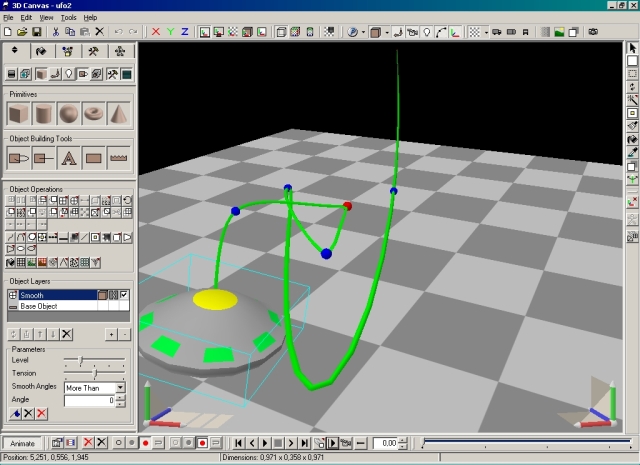The height and width of the screenshot is (465, 640).
Task: Add a cylinder primitive
Action: [x=43, y=113]
